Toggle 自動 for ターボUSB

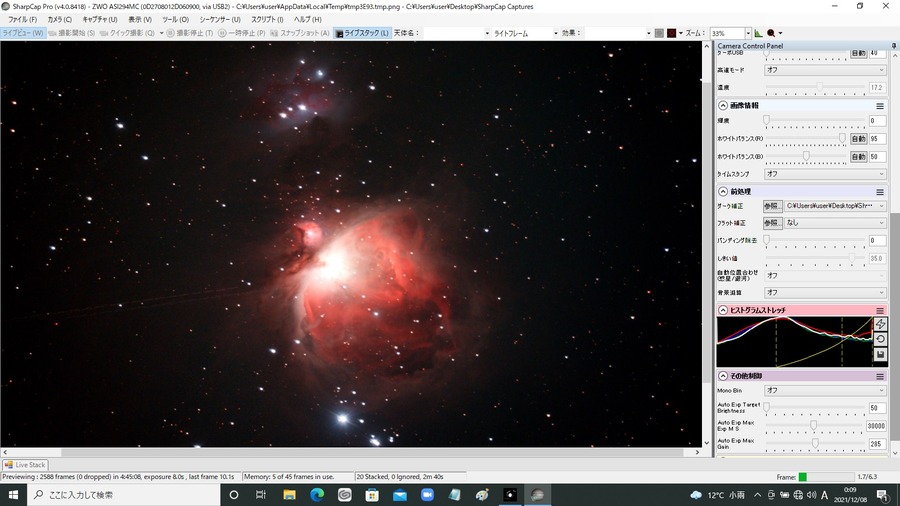[x=858, y=53]
